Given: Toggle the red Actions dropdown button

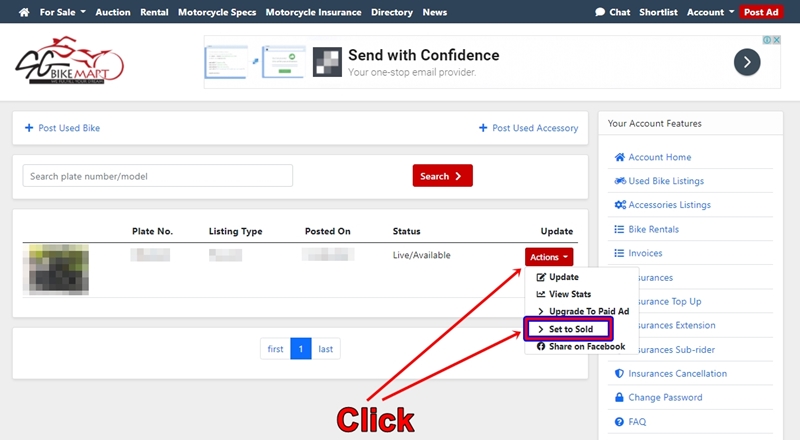Looking at the screenshot, I should coord(548,257).
